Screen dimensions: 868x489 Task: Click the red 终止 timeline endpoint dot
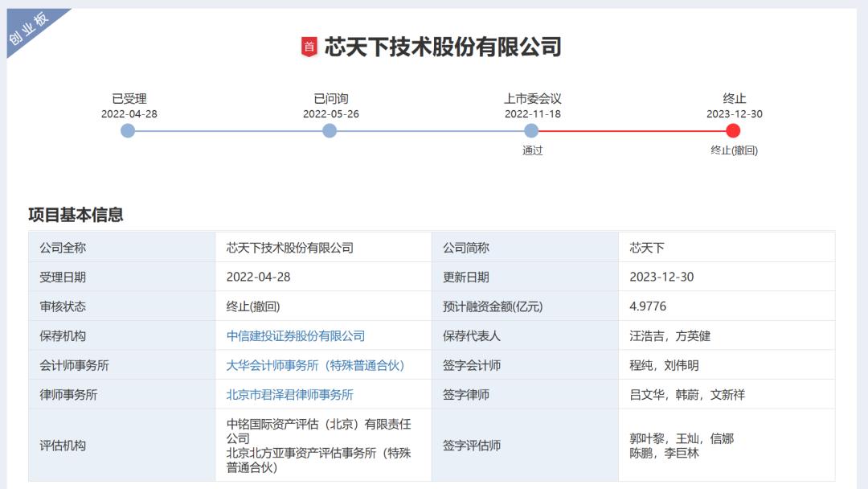click(x=732, y=131)
